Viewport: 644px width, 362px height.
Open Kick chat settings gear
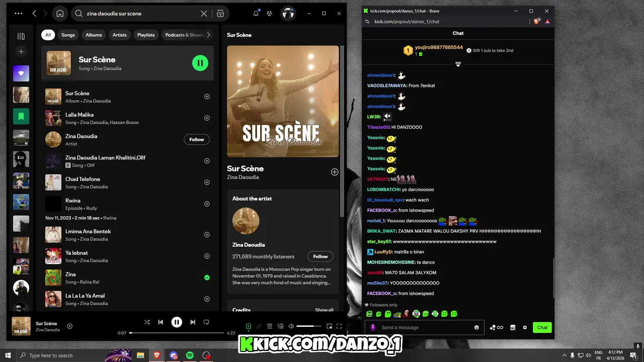pyautogui.click(x=525, y=327)
